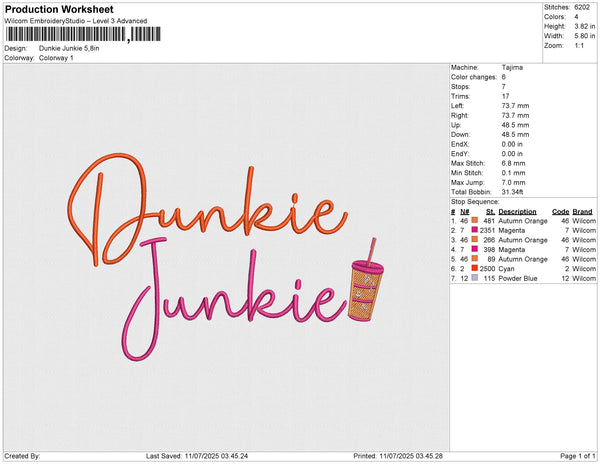
Task: Click the 'Powder Blue' description
Action: pos(518,278)
